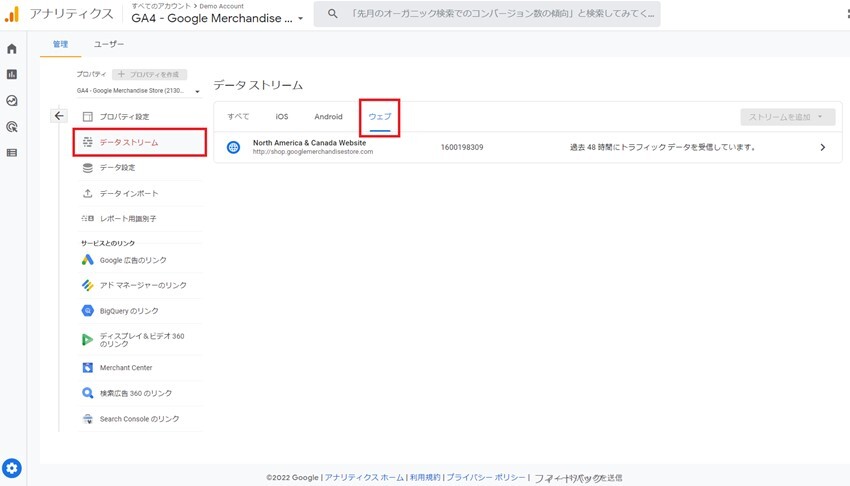Open the property selector dropdown
The width and height of the screenshot is (850, 486).
(x=139, y=91)
